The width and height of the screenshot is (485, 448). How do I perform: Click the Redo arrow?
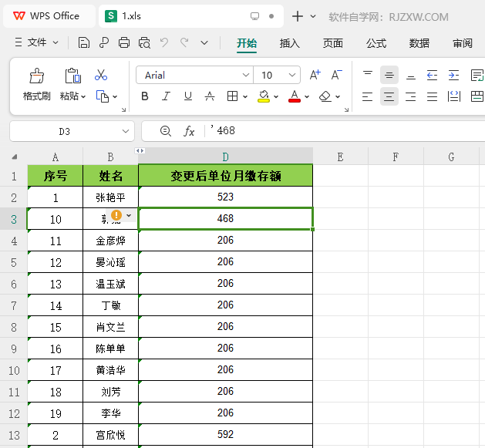pyautogui.click(x=184, y=42)
